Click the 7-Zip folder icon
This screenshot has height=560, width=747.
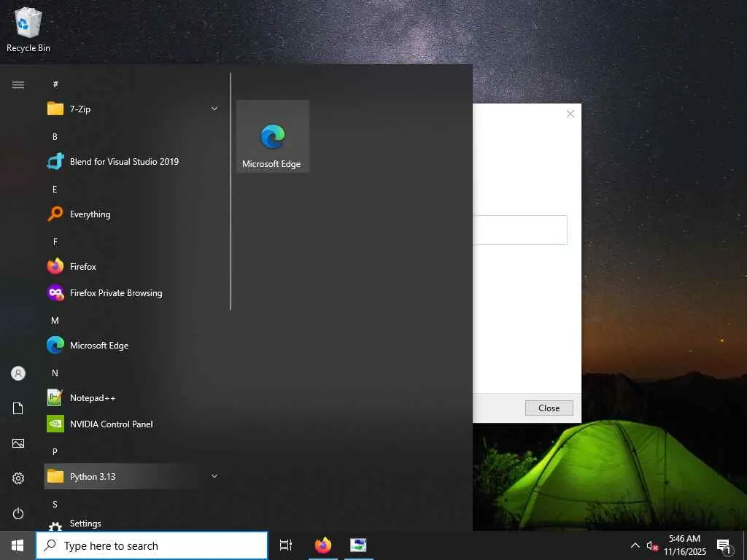tap(55, 109)
